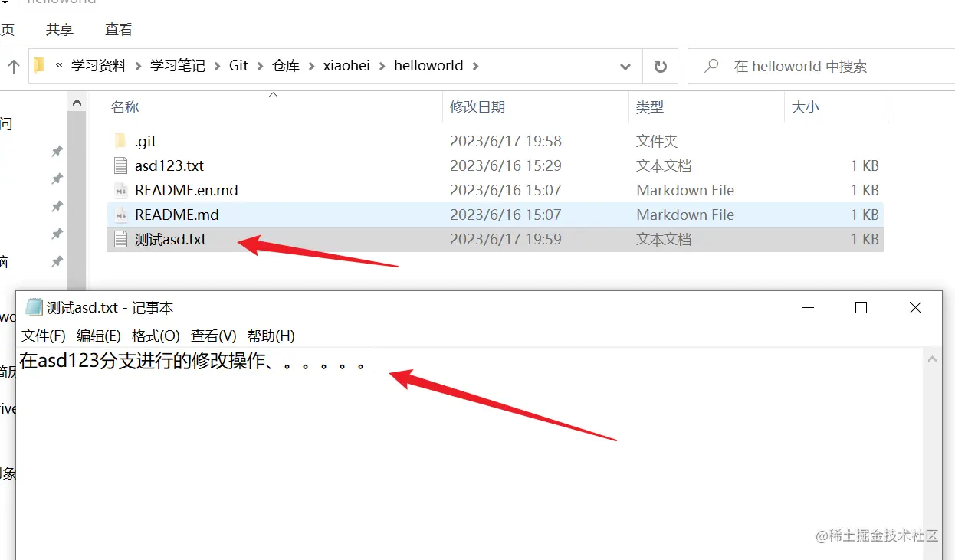Select the 测试asd.txt file name
The height and width of the screenshot is (560, 955).
coord(170,239)
